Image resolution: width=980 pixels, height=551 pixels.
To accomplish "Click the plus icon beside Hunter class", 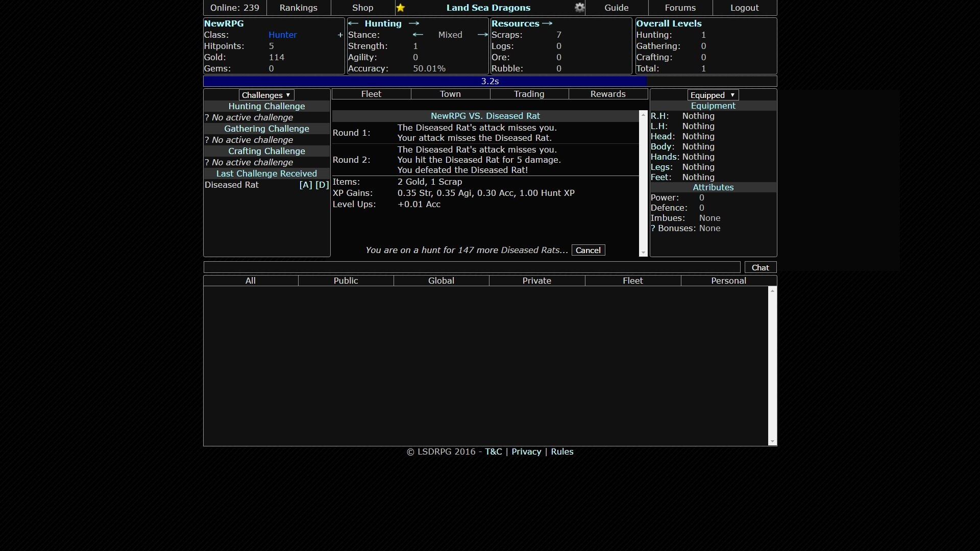I will [340, 35].
